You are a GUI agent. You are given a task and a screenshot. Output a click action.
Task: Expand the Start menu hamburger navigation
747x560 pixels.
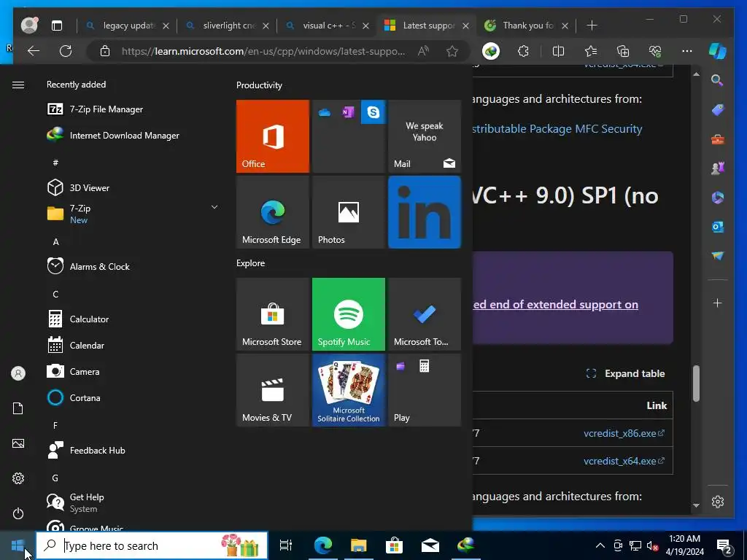[18, 85]
